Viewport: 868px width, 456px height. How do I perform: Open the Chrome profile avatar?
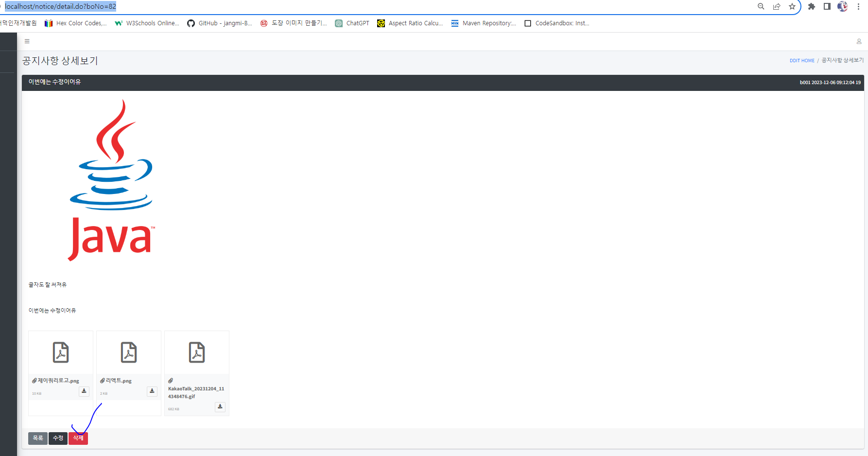(843, 6)
